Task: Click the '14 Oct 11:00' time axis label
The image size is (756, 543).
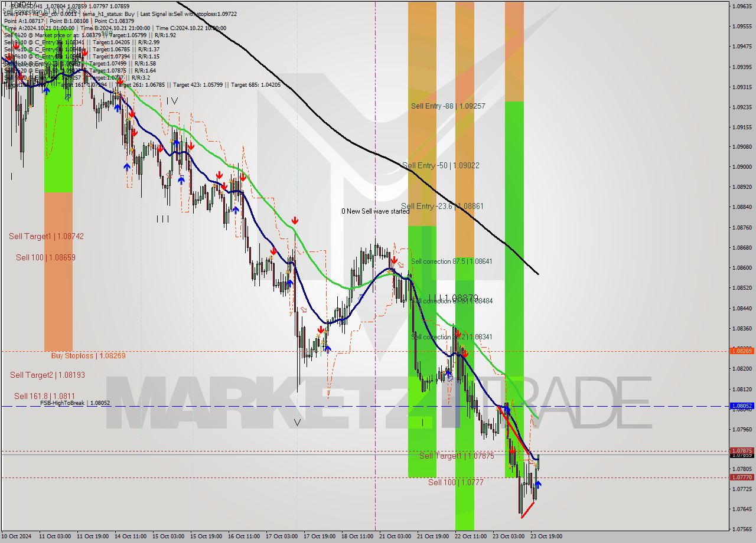Action: coord(131,537)
